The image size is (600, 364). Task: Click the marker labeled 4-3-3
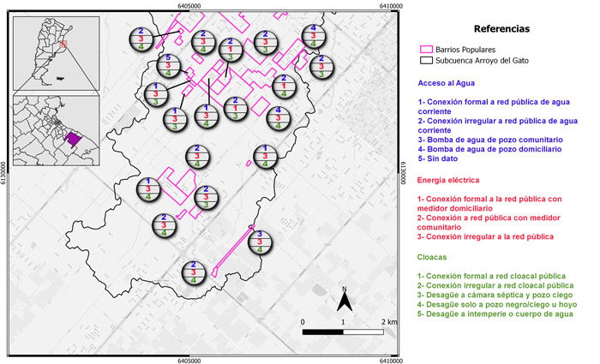point(279,116)
